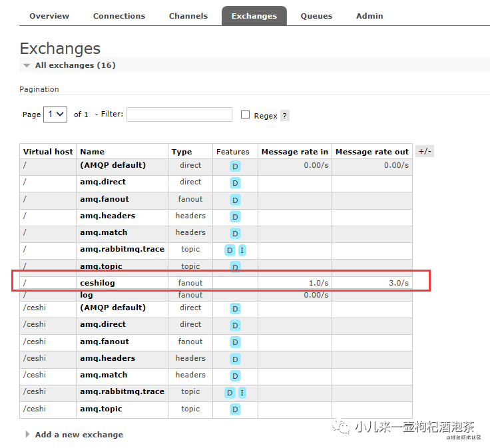This screenshot has width=490, height=448.
Task: Open the Overview tab
Action: 49,16
